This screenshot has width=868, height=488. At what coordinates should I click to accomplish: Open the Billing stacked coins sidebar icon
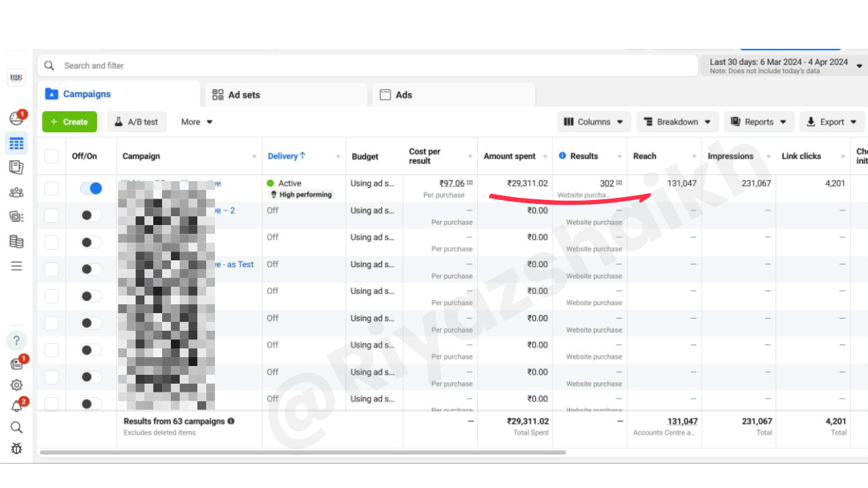[16, 241]
